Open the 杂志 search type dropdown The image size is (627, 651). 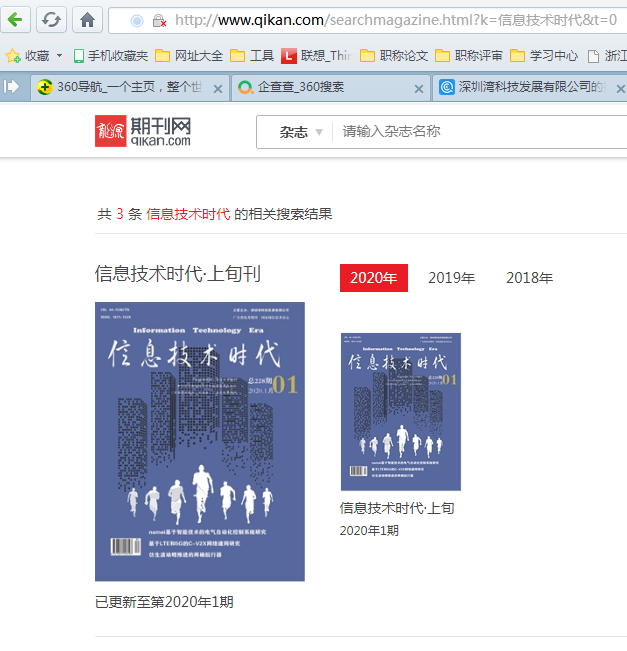click(x=301, y=132)
